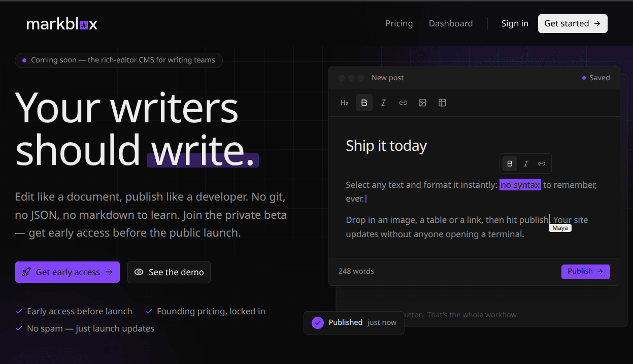Click Sign in
Viewport: 633px width, 364px height.
click(x=515, y=23)
